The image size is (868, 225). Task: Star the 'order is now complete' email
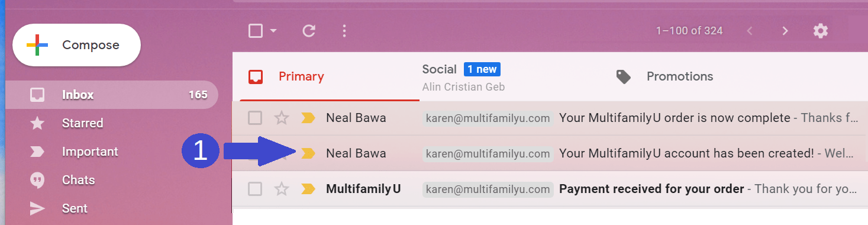tap(282, 118)
